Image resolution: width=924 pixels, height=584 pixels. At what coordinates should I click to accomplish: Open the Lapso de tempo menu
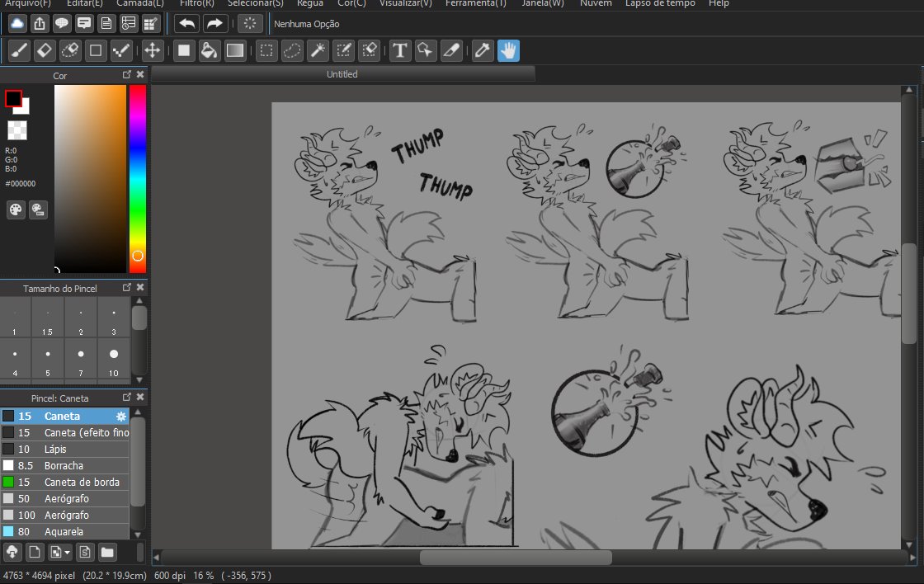pos(660,3)
